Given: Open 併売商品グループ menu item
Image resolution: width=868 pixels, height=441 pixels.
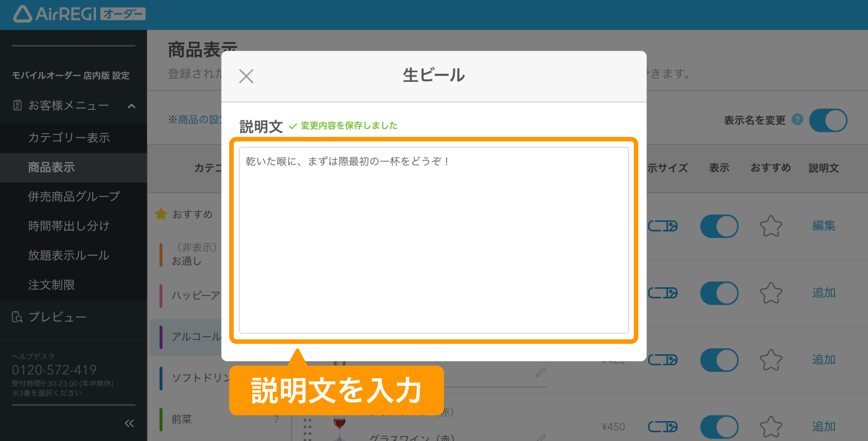Looking at the screenshot, I should (73, 197).
